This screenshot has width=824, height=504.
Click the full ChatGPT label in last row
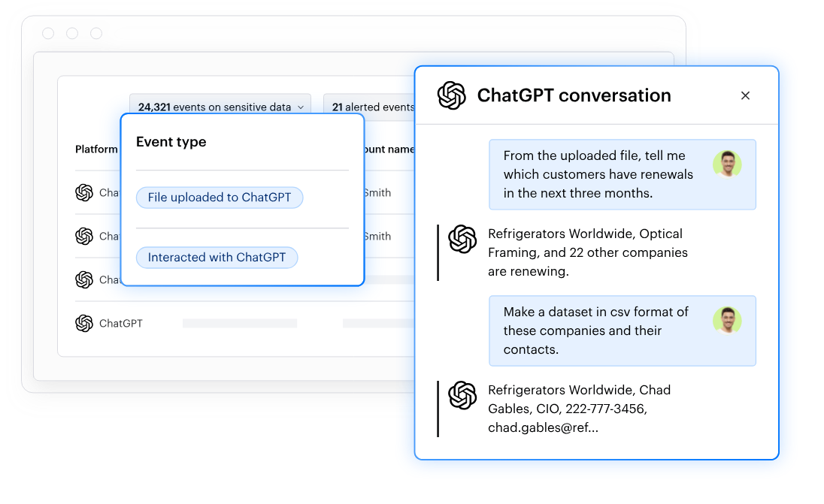(121, 324)
